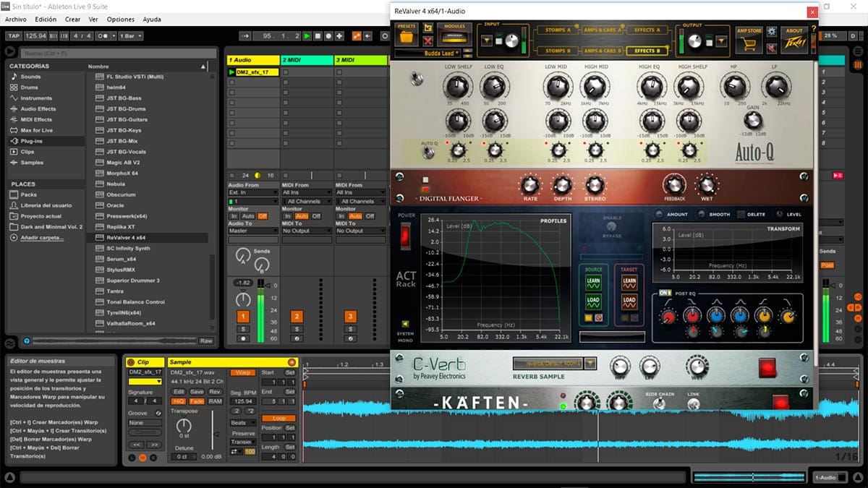Open the Crear menu
Image resolution: width=868 pixels, height=488 pixels.
point(73,20)
